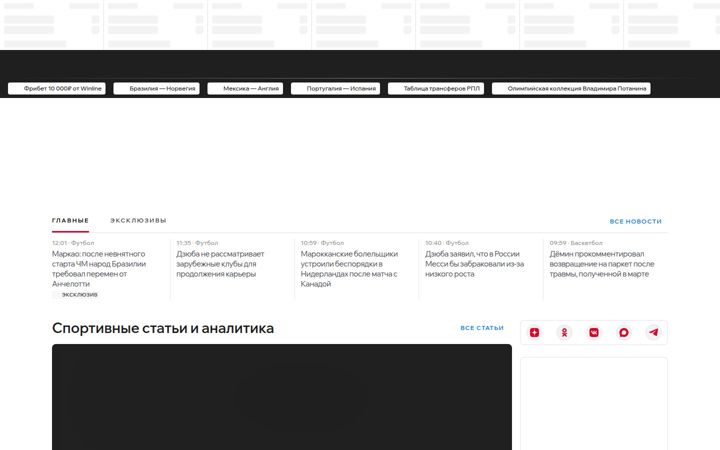Open the Odnoklassniki social icon
The image size is (720, 450).
[x=564, y=332]
